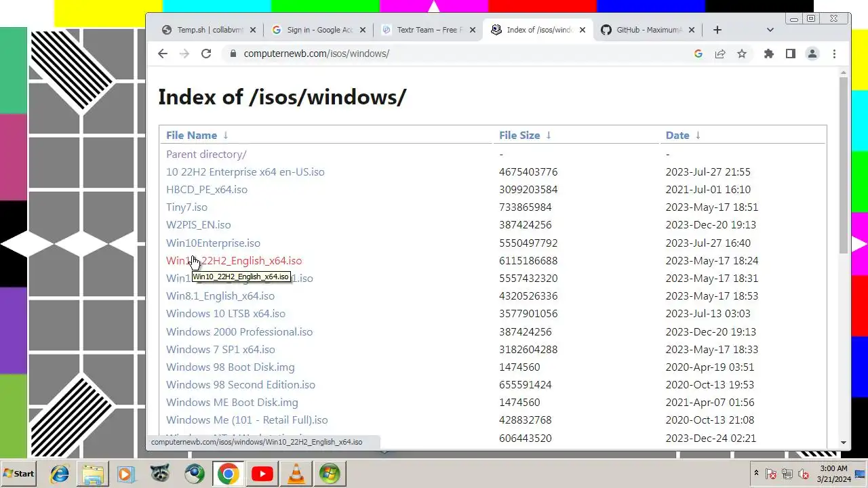The height and width of the screenshot is (488, 868).
Task: Show hidden tray icons arrow
Action: (x=756, y=473)
